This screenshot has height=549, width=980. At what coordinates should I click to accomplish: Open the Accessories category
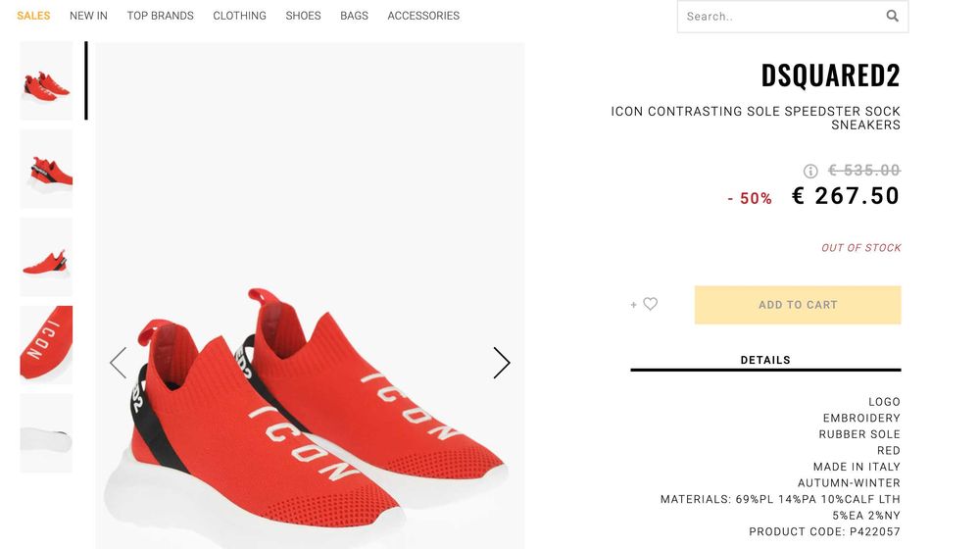point(423,16)
